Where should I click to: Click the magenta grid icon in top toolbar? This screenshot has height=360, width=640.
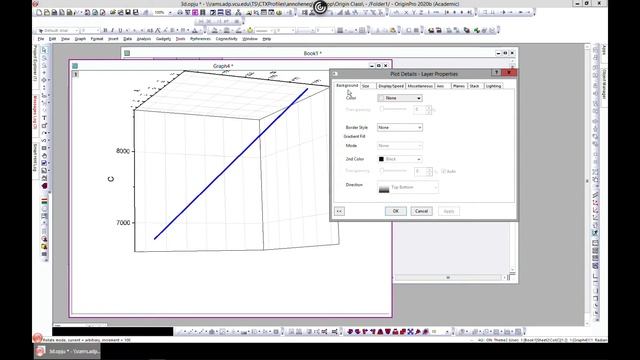tap(195, 13)
